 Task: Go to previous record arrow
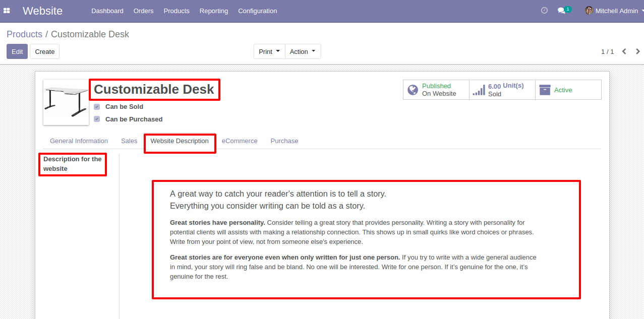pyautogui.click(x=624, y=51)
